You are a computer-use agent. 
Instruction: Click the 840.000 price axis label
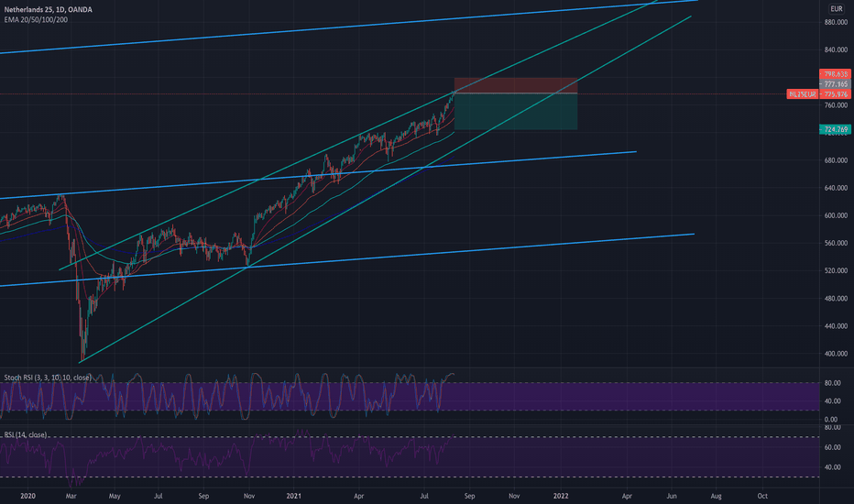[836, 50]
